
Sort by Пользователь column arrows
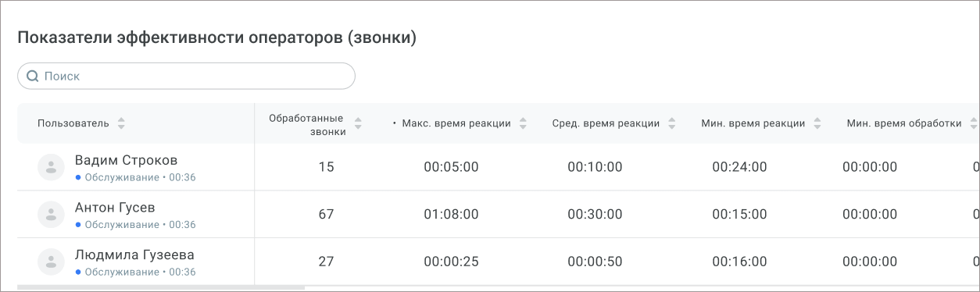pyautogui.click(x=121, y=123)
